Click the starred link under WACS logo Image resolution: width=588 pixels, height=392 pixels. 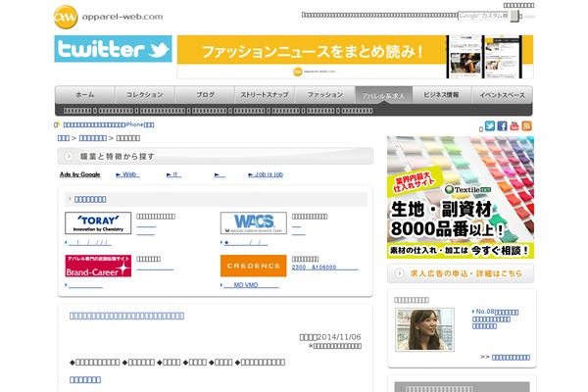[246, 243]
